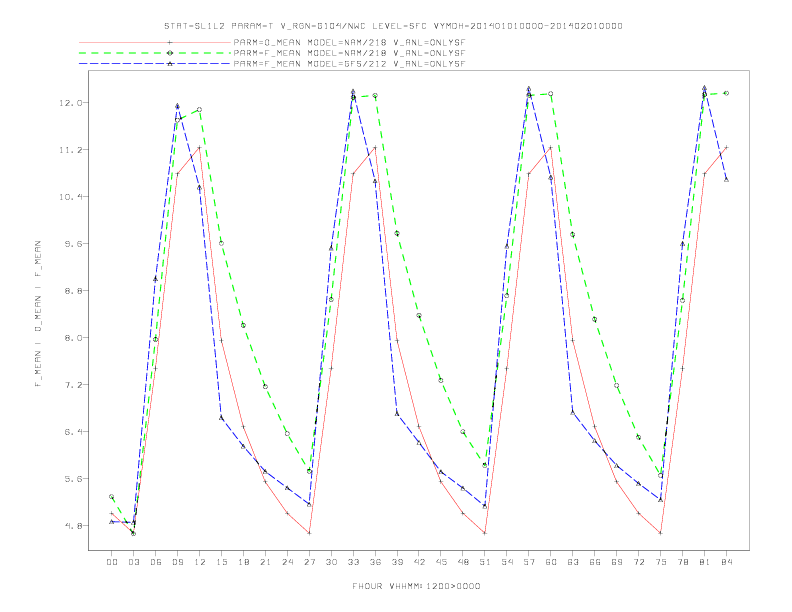Image resolution: width=792 pixels, height=612 pixels.
Task: Click x-axis forecast hour label 63
Action: (573, 562)
